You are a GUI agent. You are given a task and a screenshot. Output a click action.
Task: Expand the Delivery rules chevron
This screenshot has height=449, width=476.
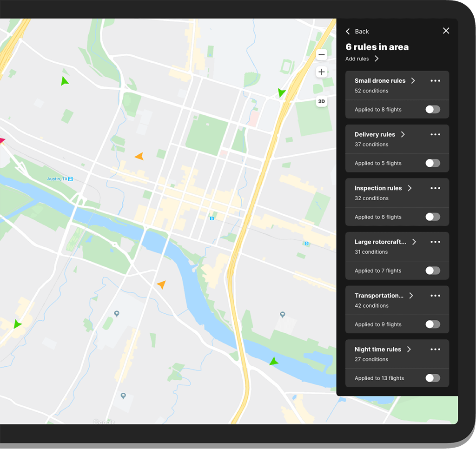tap(403, 134)
